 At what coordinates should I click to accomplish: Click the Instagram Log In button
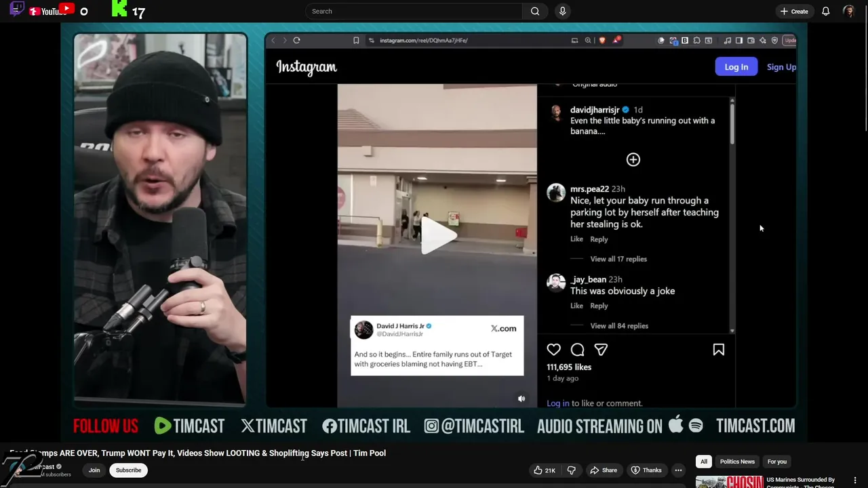tap(736, 66)
